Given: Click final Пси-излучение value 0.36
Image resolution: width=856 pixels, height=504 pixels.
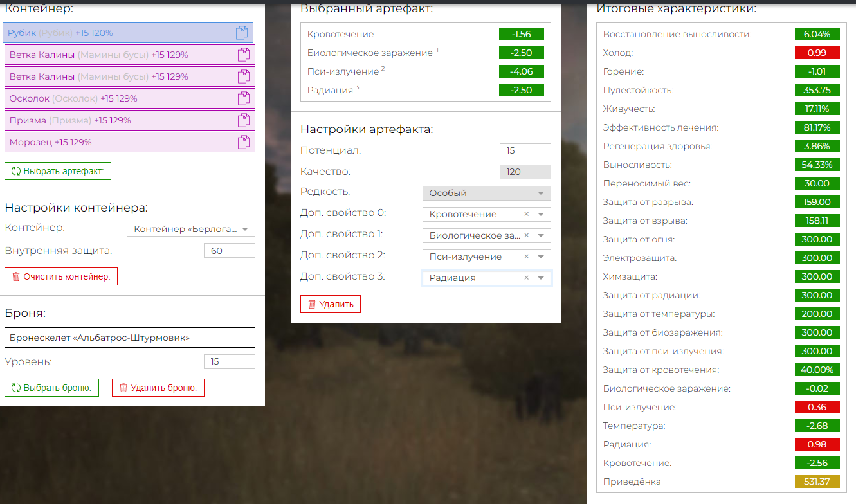Looking at the screenshot, I should coord(817,407).
